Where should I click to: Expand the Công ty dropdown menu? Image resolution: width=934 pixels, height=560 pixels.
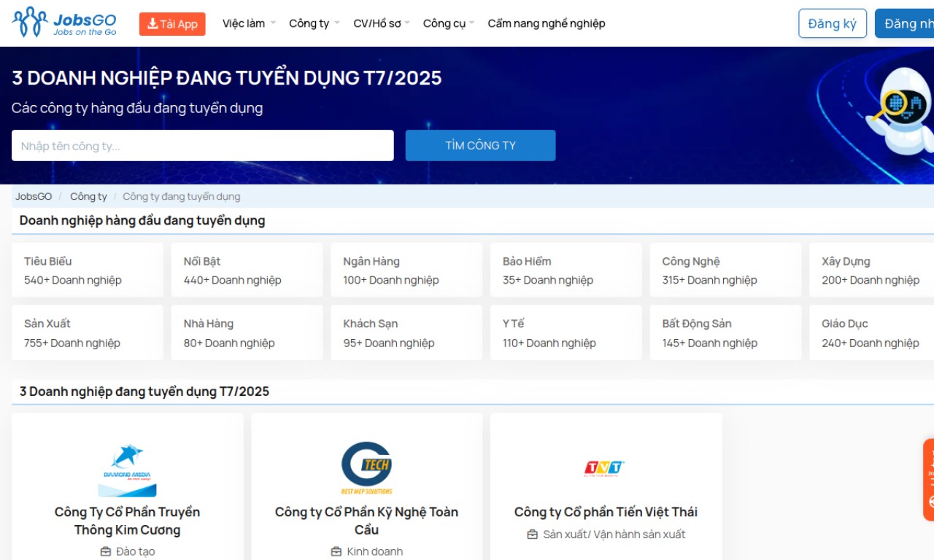pyautogui.click(x=314, y=23)
